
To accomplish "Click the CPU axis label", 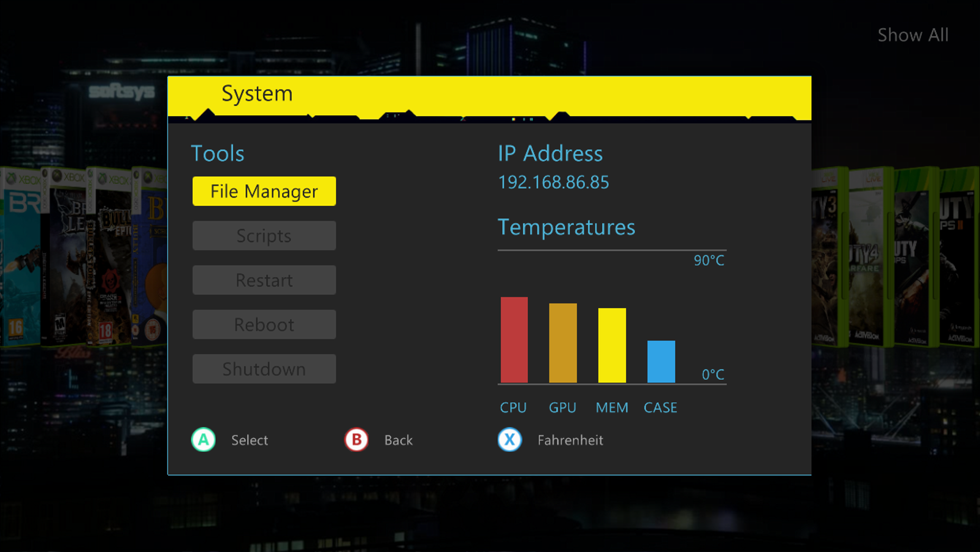I will coord(514,408).
